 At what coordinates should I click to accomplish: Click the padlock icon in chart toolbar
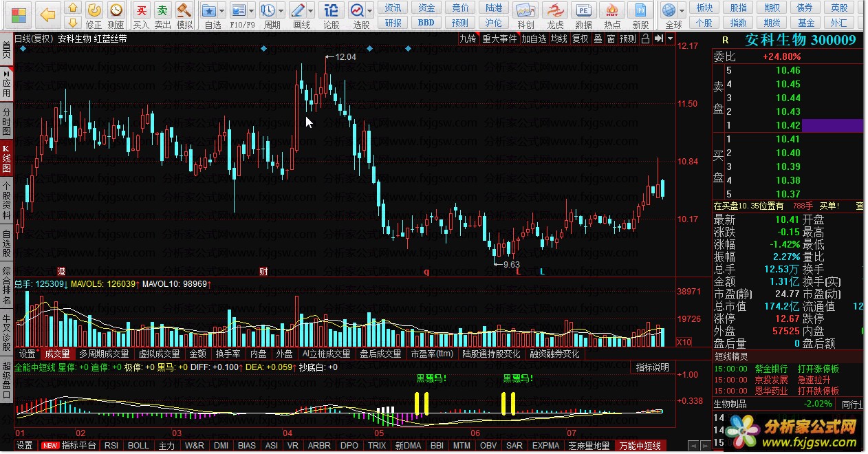coord(645,39)
